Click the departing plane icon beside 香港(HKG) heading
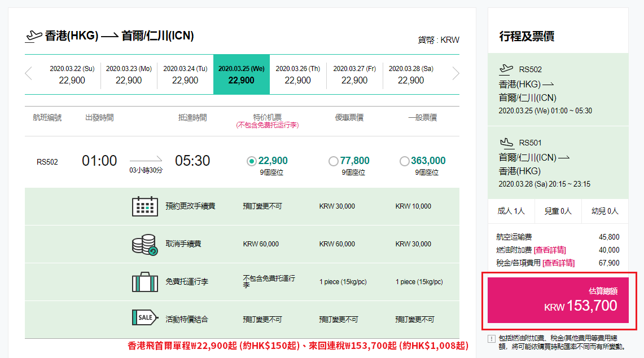644x358 pixels. (x=34, y=37)
